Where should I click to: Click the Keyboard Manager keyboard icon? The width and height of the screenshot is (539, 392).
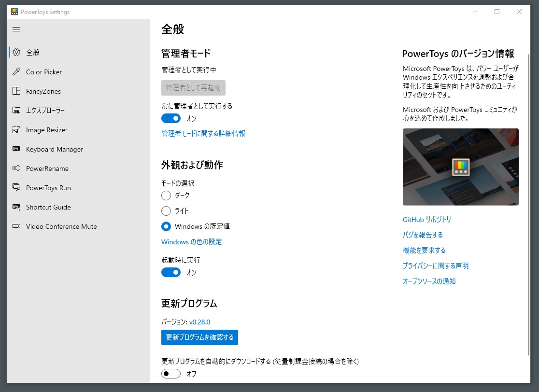[x=16, y=149]
